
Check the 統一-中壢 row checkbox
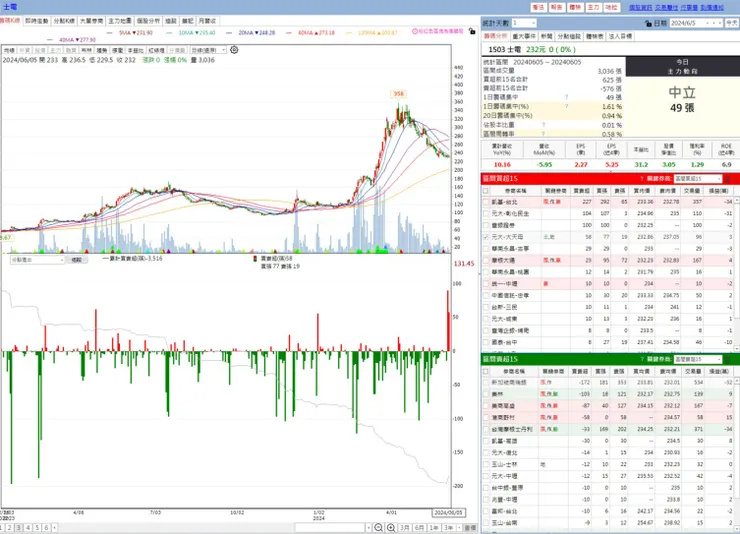(486, 284)
